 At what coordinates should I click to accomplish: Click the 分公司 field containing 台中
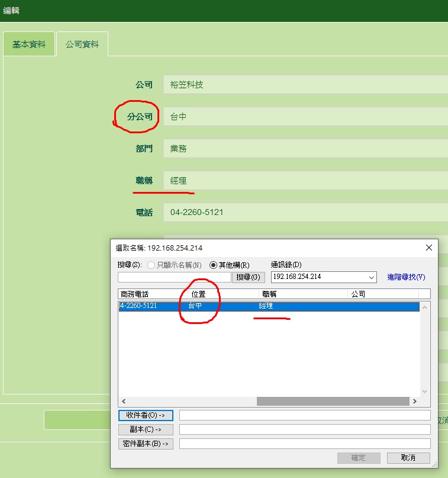point(305,117)
